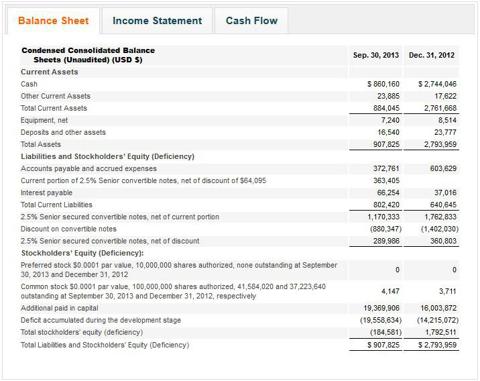Click the 'Total Assets' row label
480x381 pixels.
(x=41, y=144)
